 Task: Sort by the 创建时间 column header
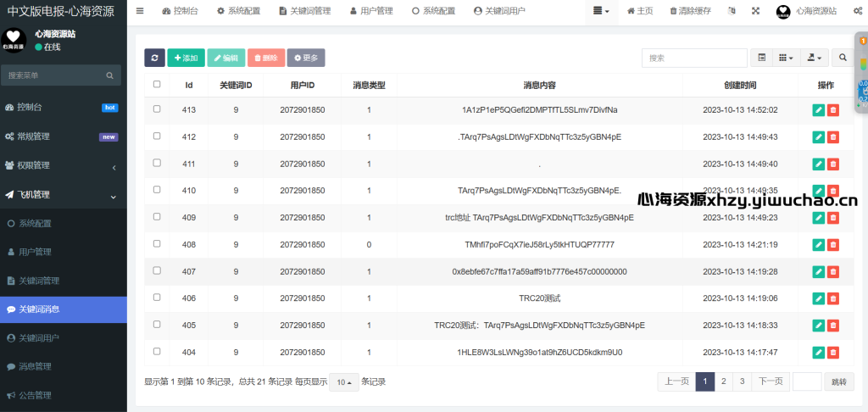740,86
